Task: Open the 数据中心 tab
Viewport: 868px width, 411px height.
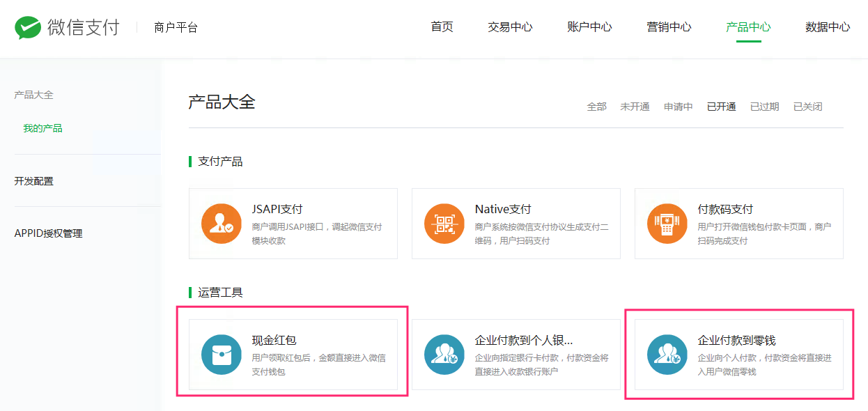Action: coord(828,27)
